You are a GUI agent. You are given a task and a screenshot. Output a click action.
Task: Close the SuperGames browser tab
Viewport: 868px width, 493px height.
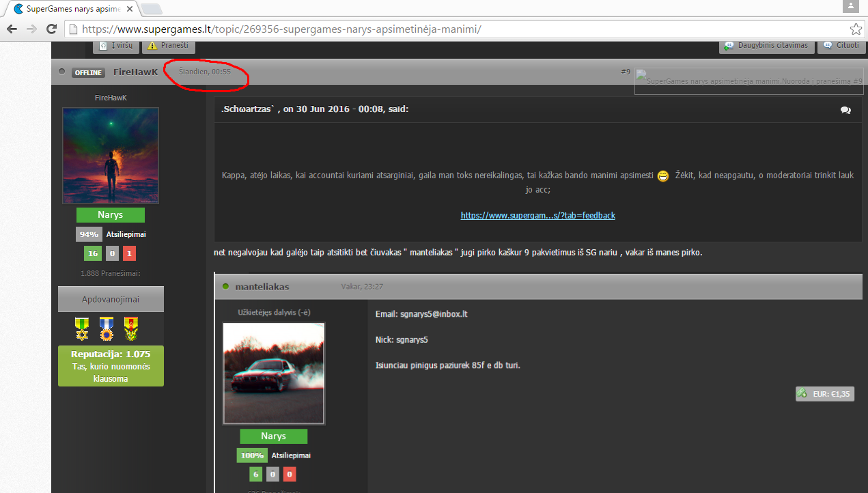[129, 9]
